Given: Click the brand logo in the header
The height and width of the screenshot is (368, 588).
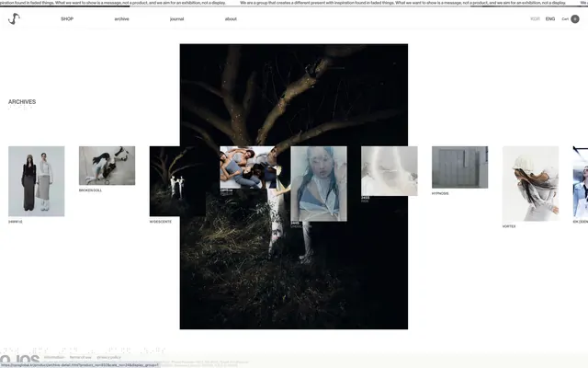Looking at the screenshot, I should (x=14, y=18).
